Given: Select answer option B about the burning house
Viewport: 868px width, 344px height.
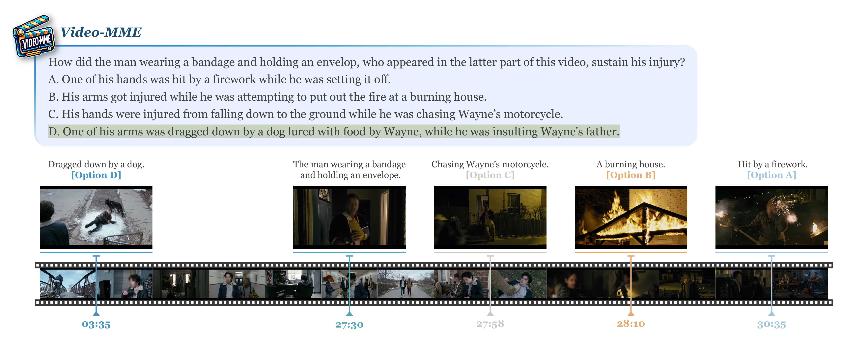Looking at the screenshot, I should 267,97.
